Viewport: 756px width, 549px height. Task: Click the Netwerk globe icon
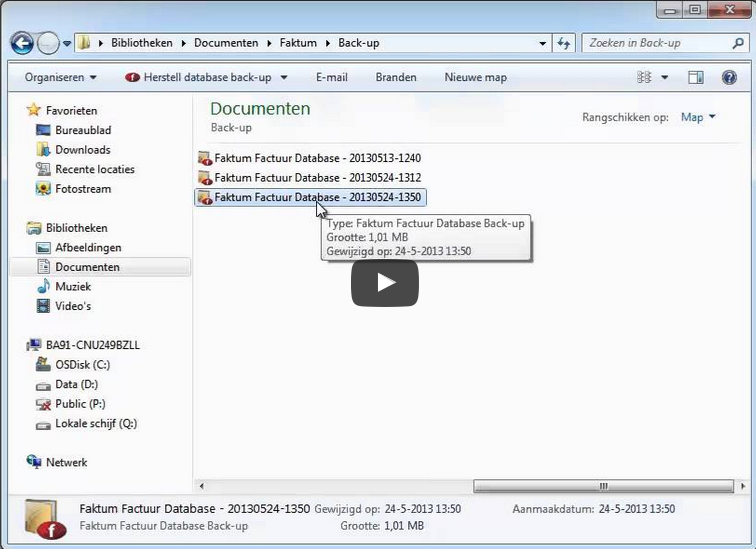pos(34,462)
